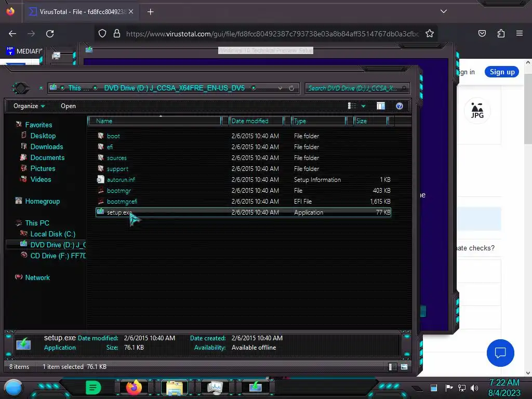Open MEDIAFIRE bookmark
Viewport: 532px width, 399px height.
pyautogui.click(x=24, y=51)
